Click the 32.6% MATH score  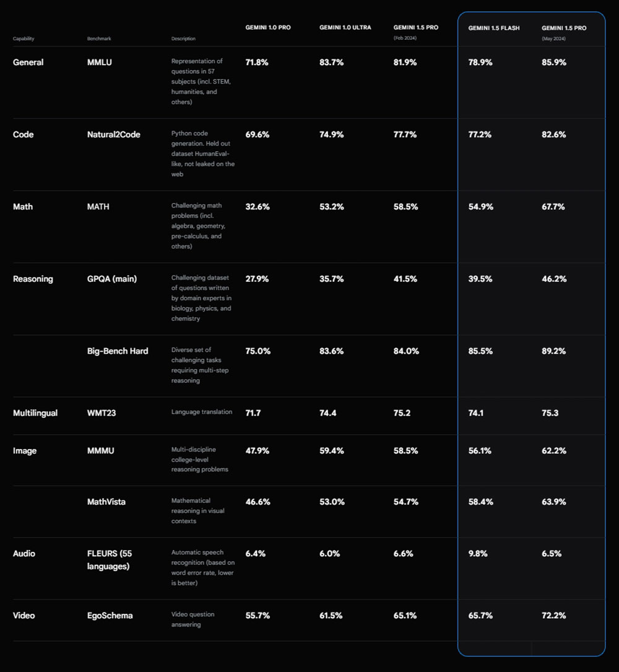[x=257, y=207]
